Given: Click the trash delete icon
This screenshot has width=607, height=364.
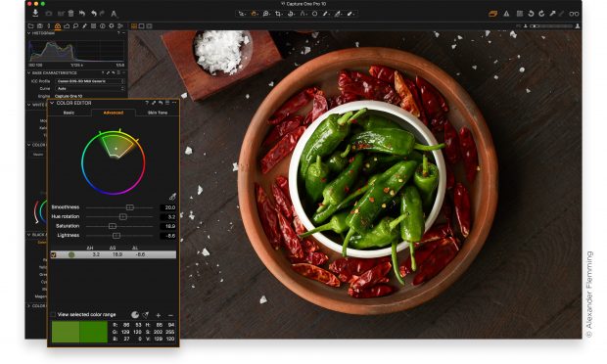Looking at the screenshot, I should pos(70,14).
